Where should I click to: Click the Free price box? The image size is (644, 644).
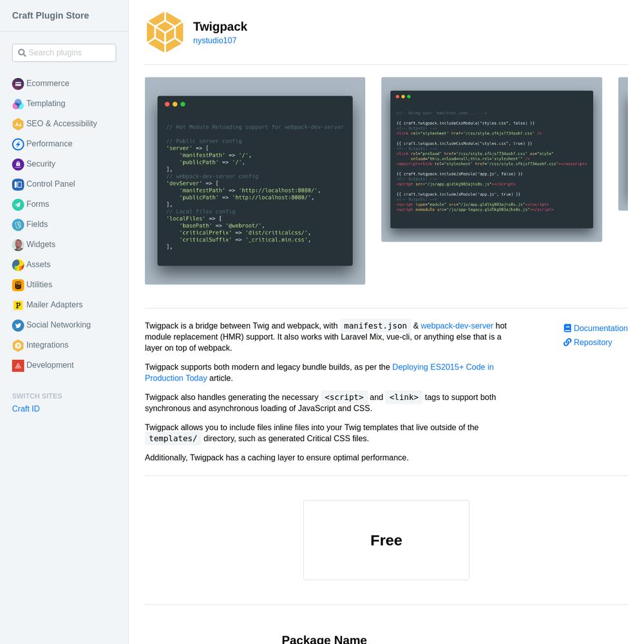386,540
